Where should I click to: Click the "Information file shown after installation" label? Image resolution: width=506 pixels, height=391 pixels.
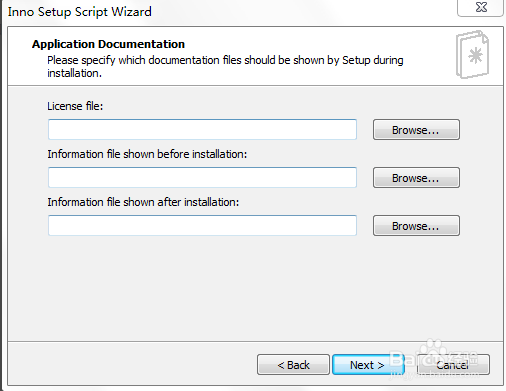(x=143, y=202)
